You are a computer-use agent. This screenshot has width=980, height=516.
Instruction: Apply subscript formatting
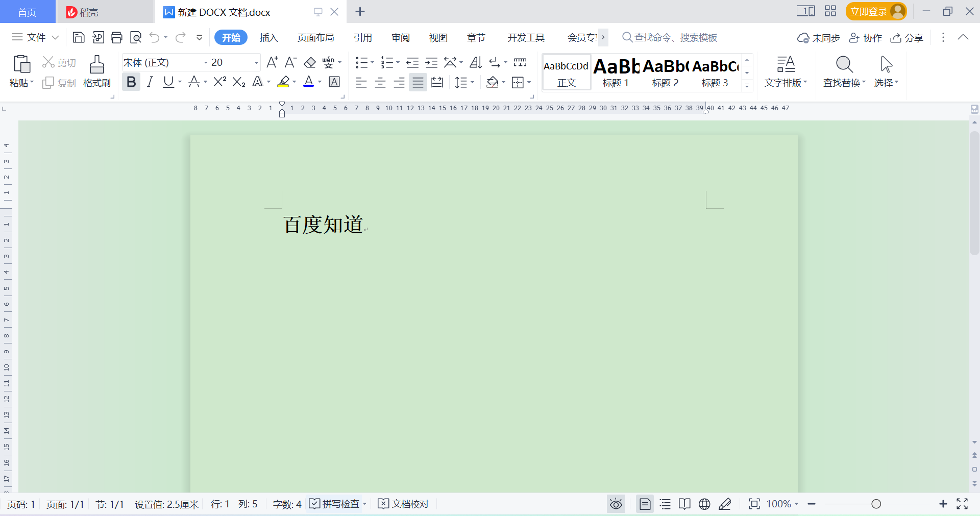click(239, 82)
